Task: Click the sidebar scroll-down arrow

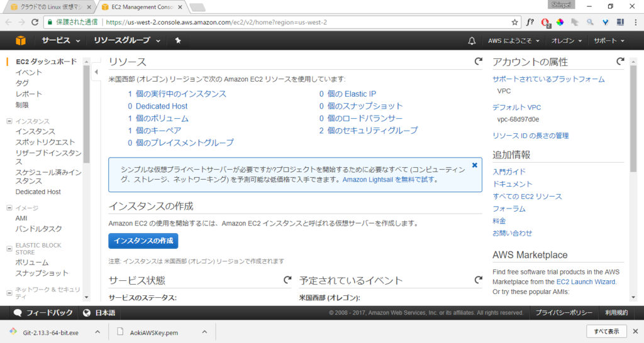Action: pyautogui.click(x=86, y=297)
